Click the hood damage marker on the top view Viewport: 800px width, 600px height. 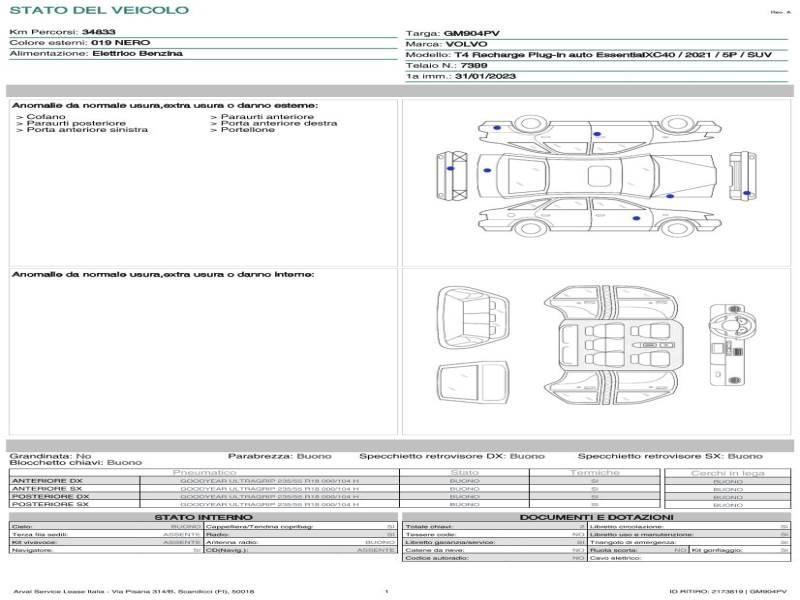(487, 169)
